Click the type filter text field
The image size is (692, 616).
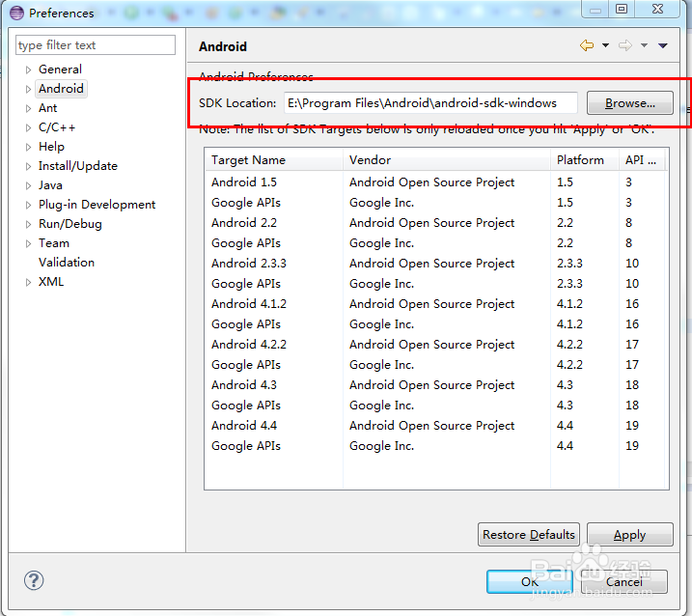pyautogui.click(x=96, y=45)
